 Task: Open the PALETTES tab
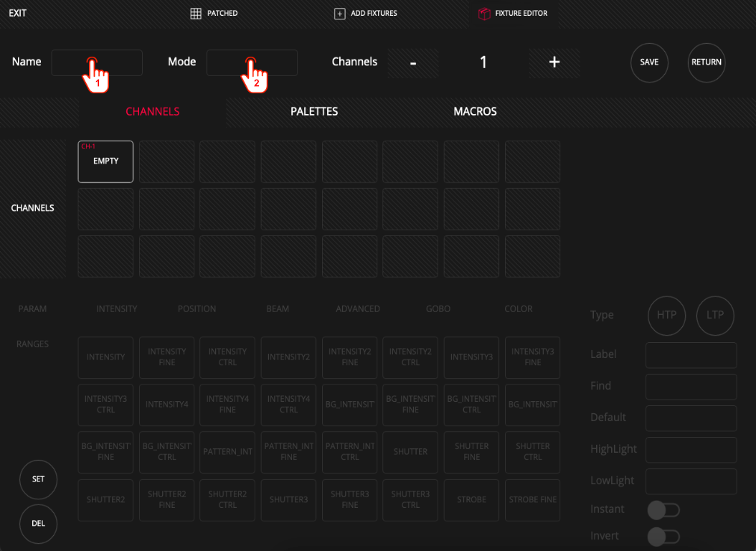click(x=314, y=111)
